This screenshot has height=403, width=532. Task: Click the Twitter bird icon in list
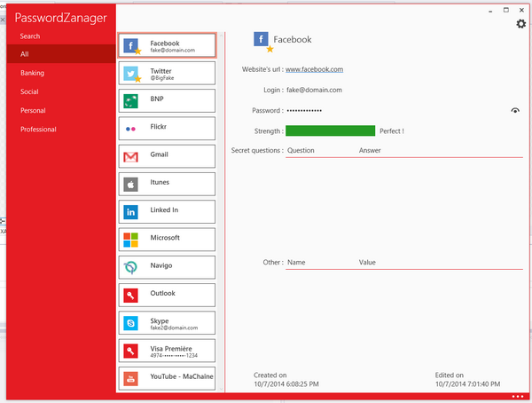pos(130,73)
